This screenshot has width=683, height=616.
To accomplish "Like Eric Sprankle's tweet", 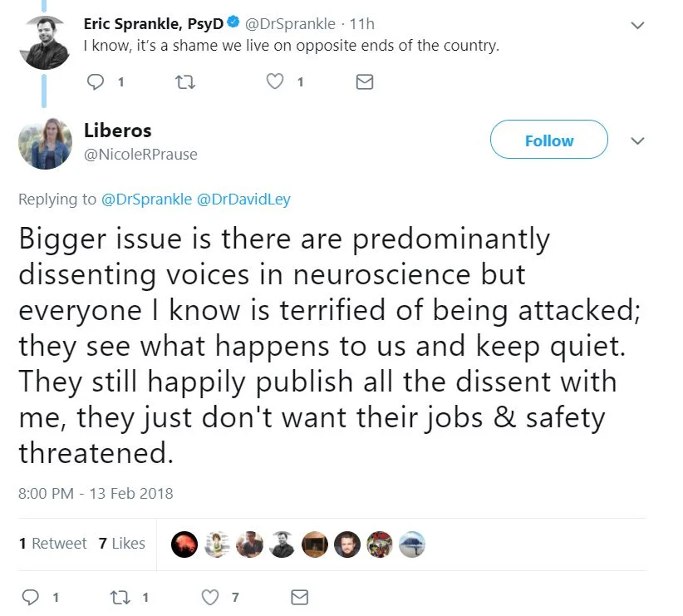I will point(276,81).
